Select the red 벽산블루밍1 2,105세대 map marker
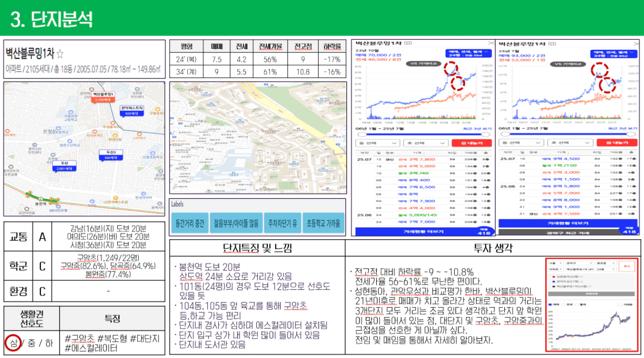 point(103,97)
